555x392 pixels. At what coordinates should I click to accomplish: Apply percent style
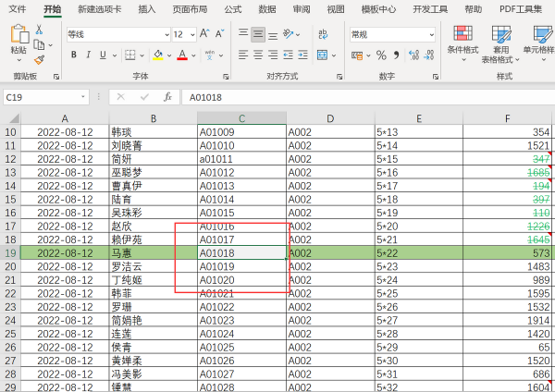point(381,55)
